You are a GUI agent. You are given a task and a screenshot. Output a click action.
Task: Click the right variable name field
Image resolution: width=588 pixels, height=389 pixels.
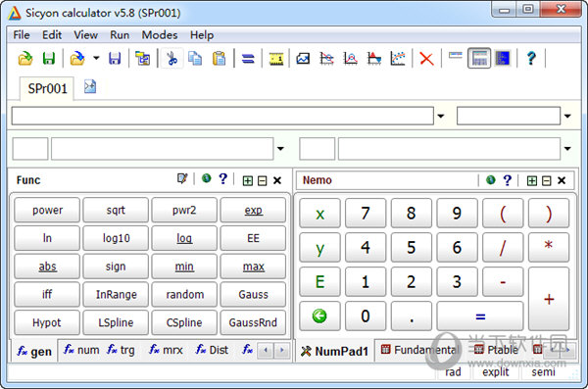[318, 149]
